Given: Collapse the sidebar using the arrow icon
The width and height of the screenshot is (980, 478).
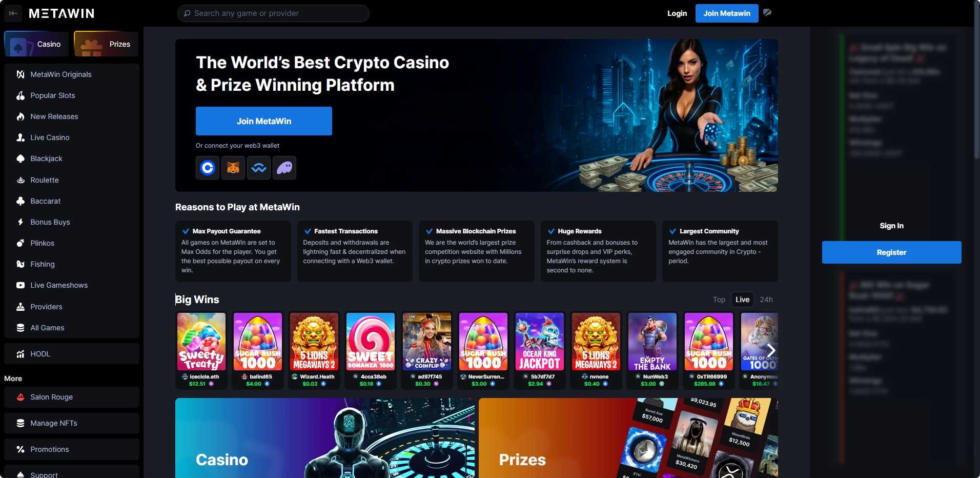Looking at the screenshot, I should 13,13.
